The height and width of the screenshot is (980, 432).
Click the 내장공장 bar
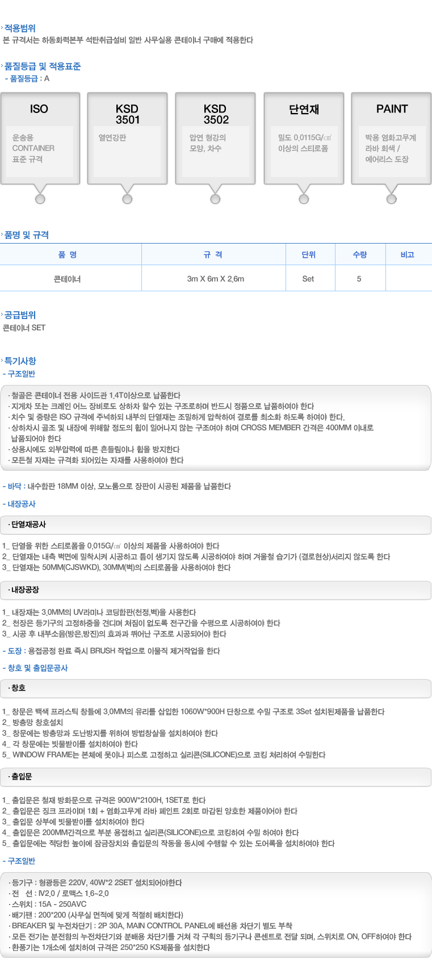tap(216, 590)
